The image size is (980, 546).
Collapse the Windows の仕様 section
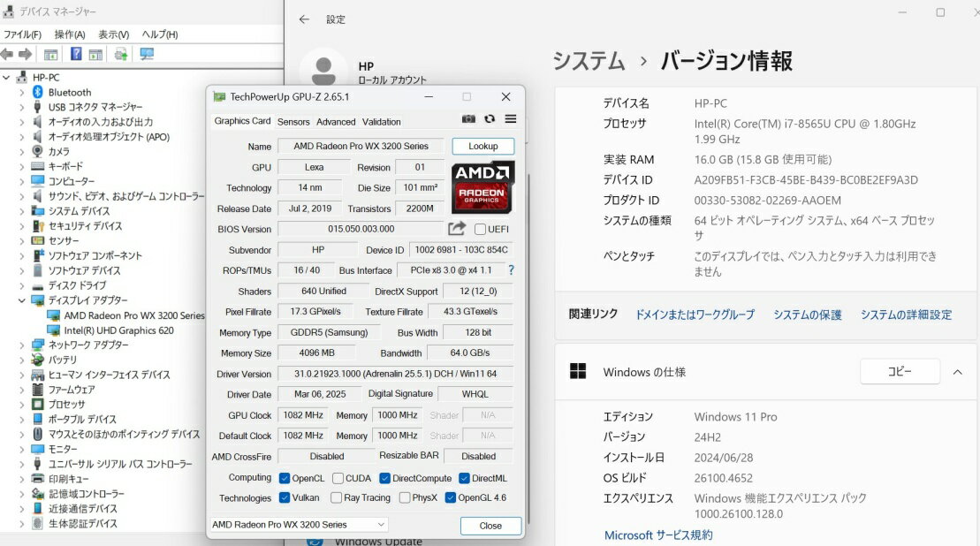click(x=957, y=372)
